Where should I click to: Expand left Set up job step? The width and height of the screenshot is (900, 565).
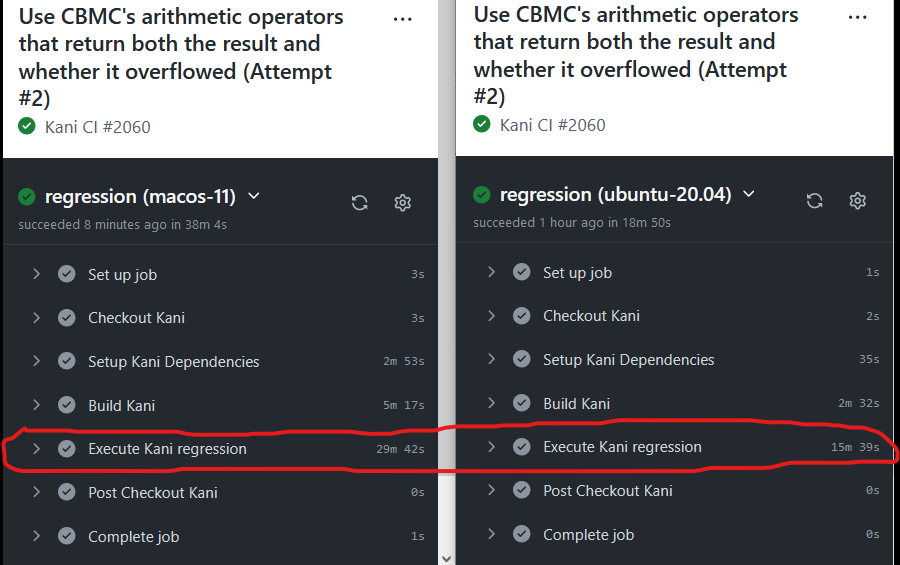pyautogui.click(x=36, y=274)
